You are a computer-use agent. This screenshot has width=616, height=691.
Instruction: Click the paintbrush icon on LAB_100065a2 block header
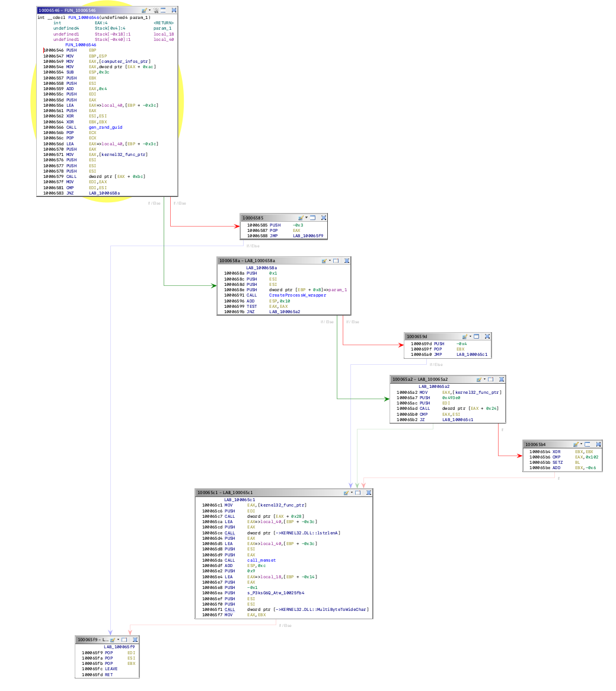tap(479, 379)
